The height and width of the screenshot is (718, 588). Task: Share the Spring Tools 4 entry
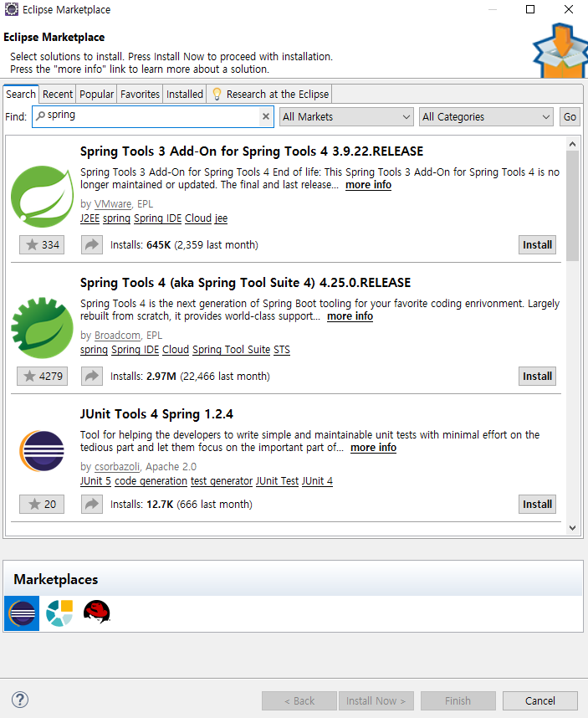92,376
